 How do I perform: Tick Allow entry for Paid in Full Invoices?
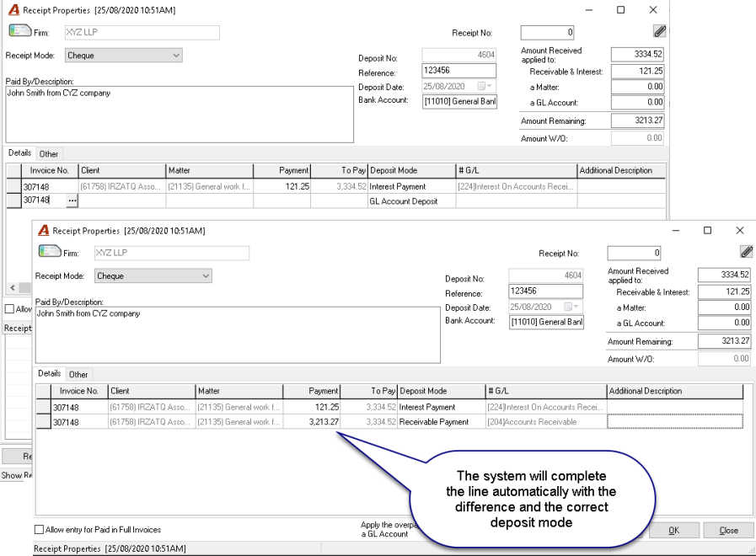click(39, 530)
